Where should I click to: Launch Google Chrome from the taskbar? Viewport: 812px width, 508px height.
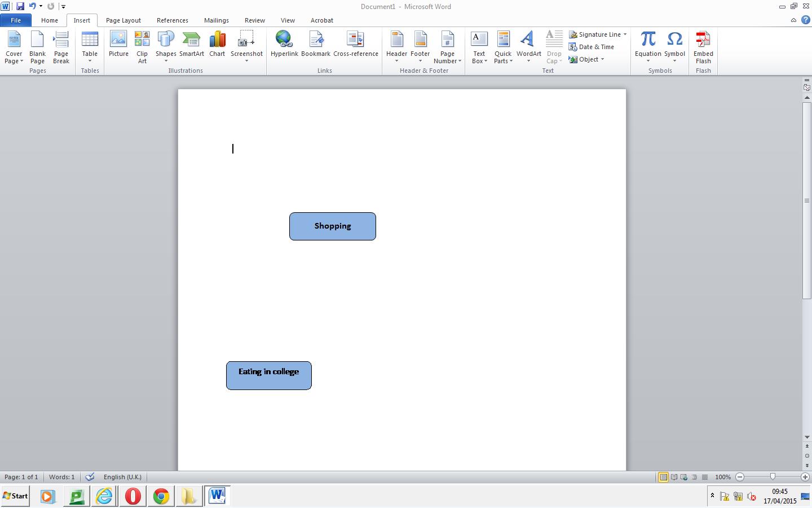coord(161,496)
